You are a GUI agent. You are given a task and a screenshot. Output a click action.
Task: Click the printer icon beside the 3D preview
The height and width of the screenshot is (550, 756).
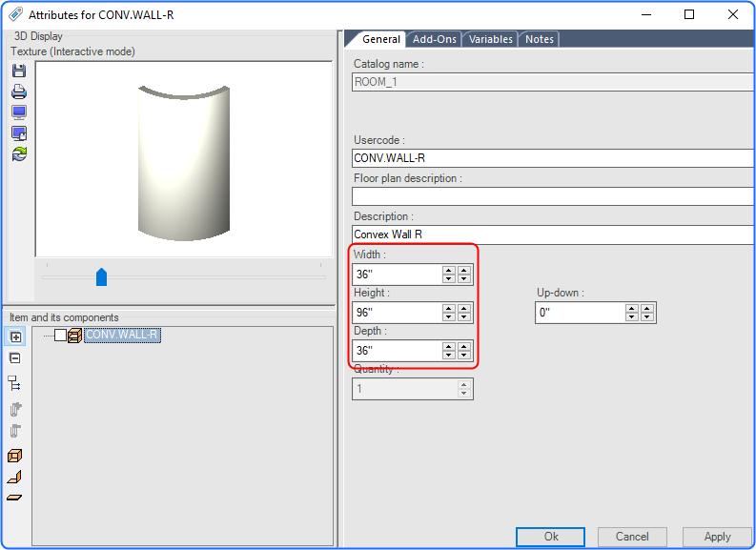pos(18,92)
